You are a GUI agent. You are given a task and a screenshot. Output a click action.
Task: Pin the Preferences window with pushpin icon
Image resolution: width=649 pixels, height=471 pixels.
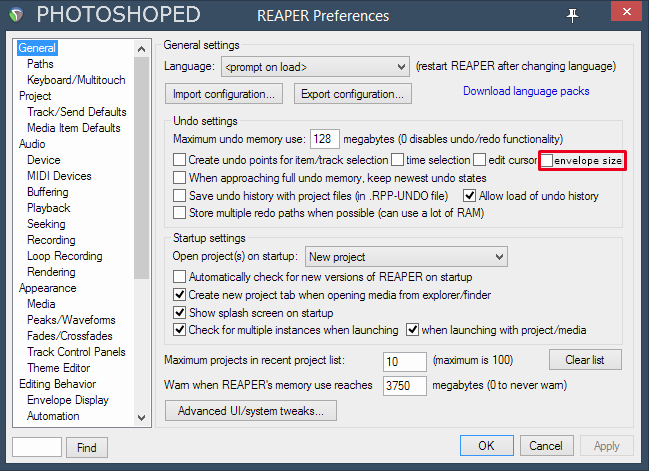click(x=572, y=15)
